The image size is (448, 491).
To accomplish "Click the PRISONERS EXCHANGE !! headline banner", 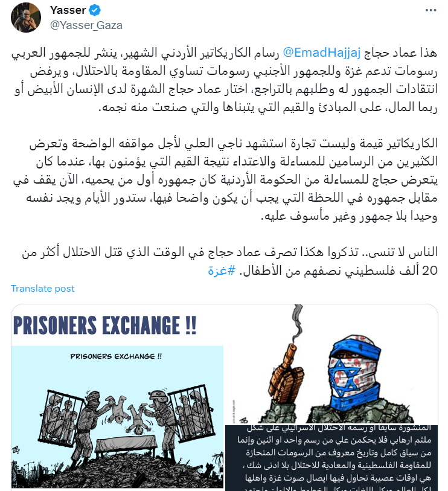I will [105, 326].
